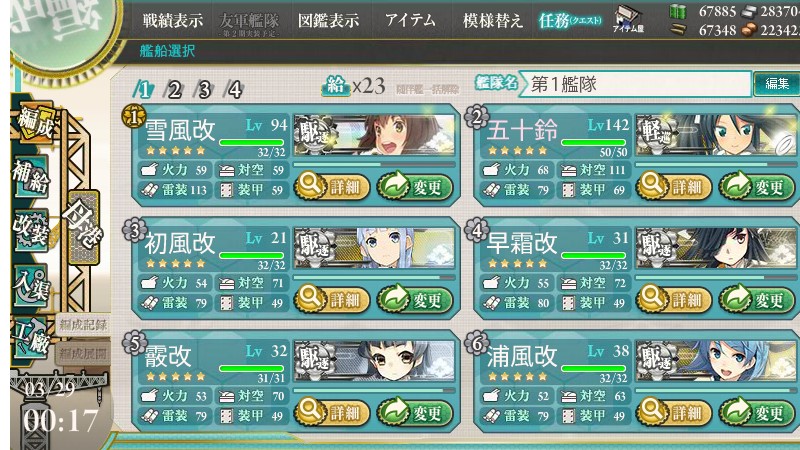Click the 編集 fleet name button
The width and height of the screenshot is (800, 450).
pos(777,84)
